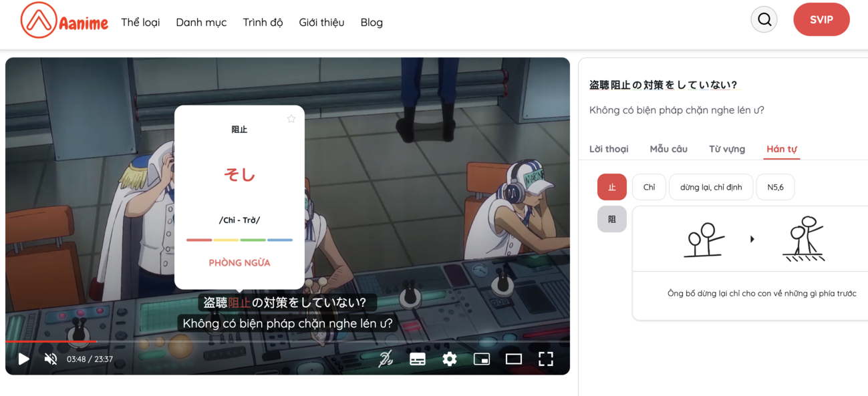Viewport: 868px width, 396px height.
Task: Open the search icon
Action: pyautogui.click(x=764, y=19)
